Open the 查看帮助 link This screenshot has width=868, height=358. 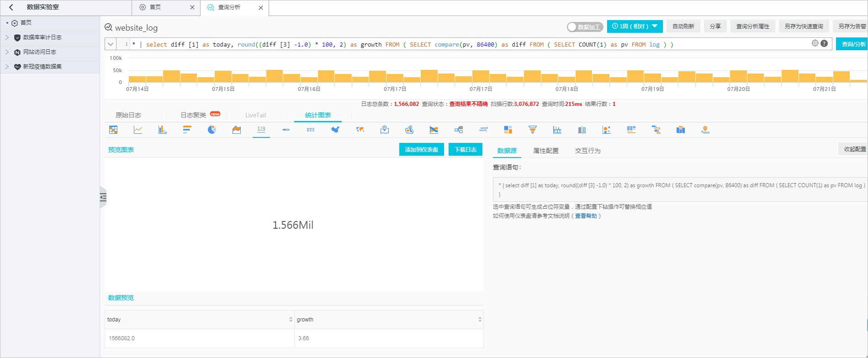coord(586,216)
